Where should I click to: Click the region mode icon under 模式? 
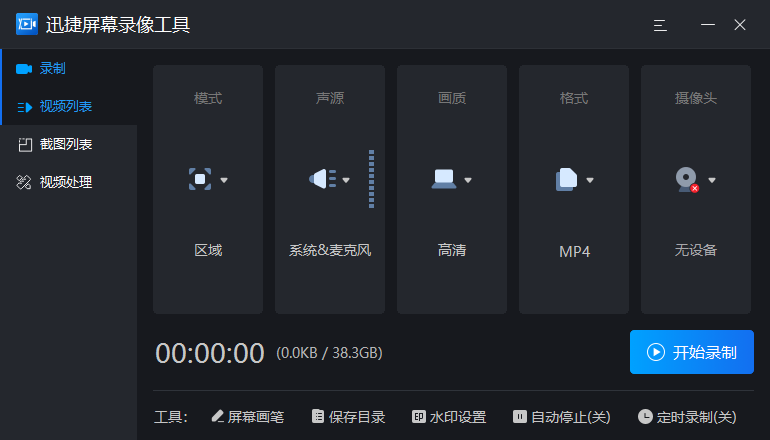coord(200,179)
